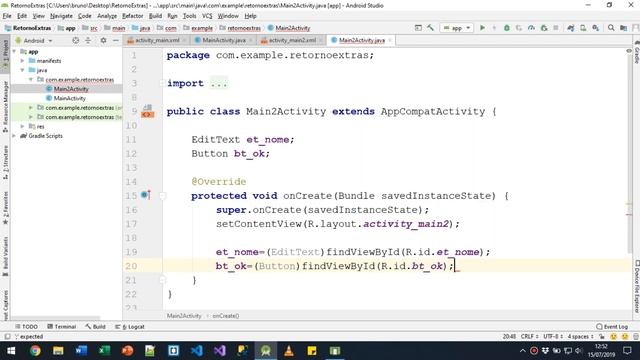Image resolution: width=640 pixels, height=360 pixels.
Task: Open the 4 spaces indent selector
Action: [x=580, y=336]
